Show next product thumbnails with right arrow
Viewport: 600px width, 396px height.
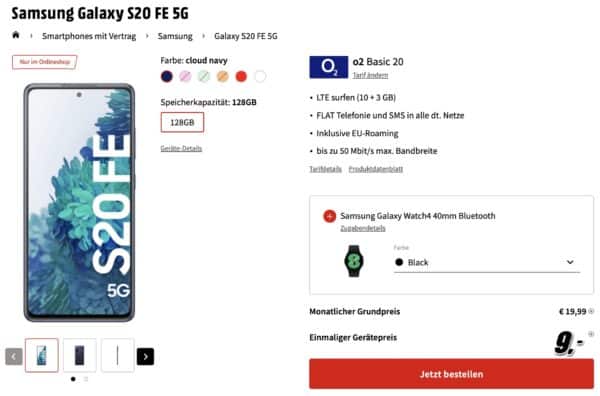pyautogui.click(x=145, y=357)
